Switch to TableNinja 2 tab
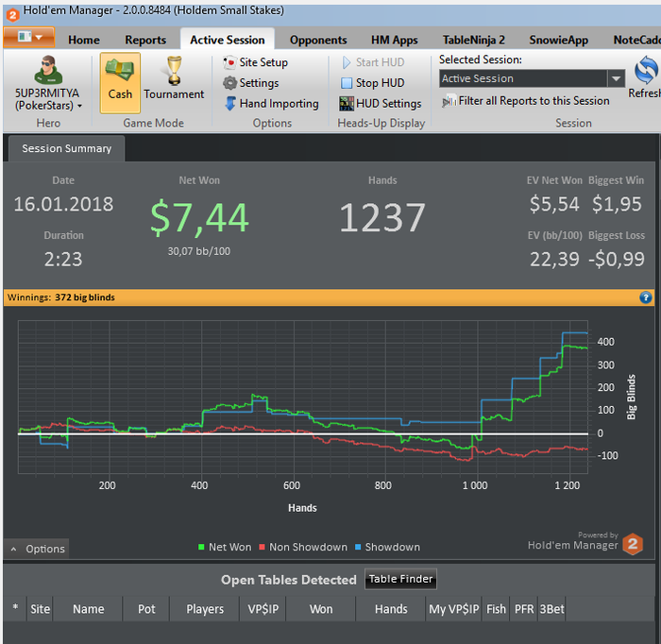 pyautogui.click(x=473, y=40)
